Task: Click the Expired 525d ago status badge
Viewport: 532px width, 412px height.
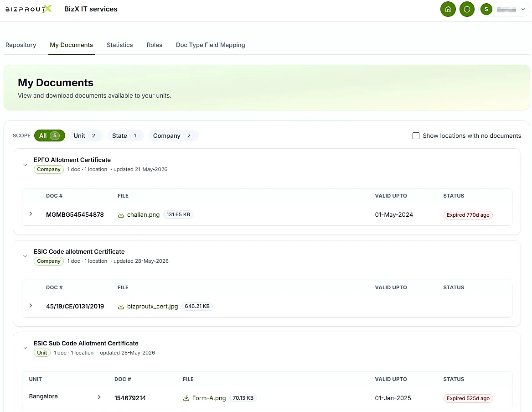Action: tap(468, 398)
